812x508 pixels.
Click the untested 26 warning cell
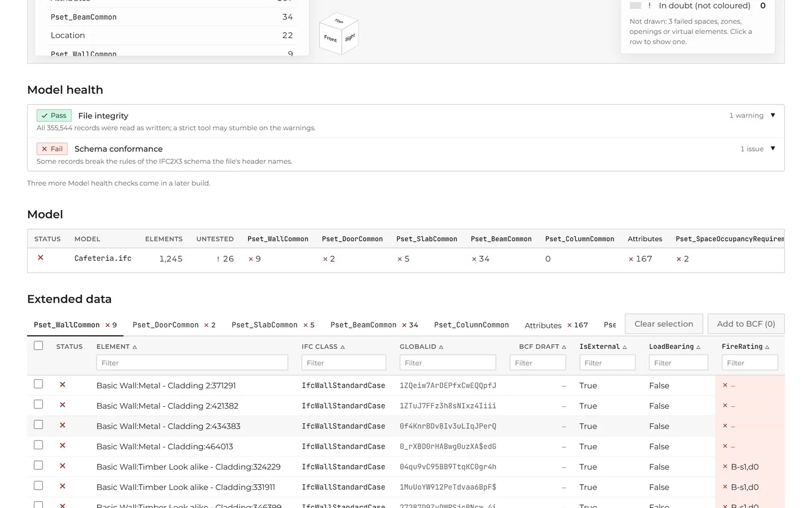[x=225, y=259]
